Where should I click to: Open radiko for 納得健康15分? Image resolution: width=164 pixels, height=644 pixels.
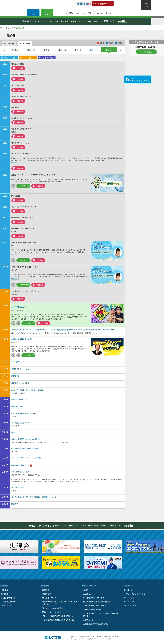point(18,200)
